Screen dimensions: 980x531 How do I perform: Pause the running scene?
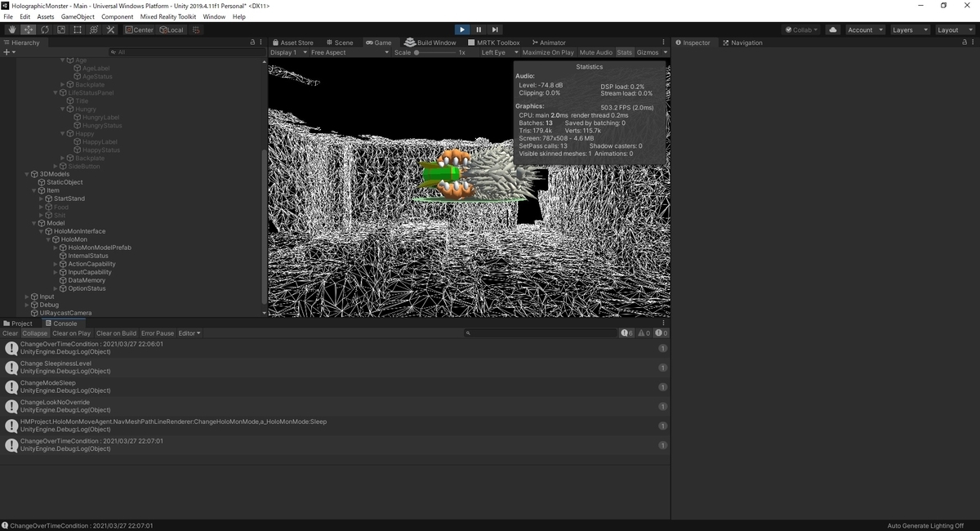coord(479,29)
